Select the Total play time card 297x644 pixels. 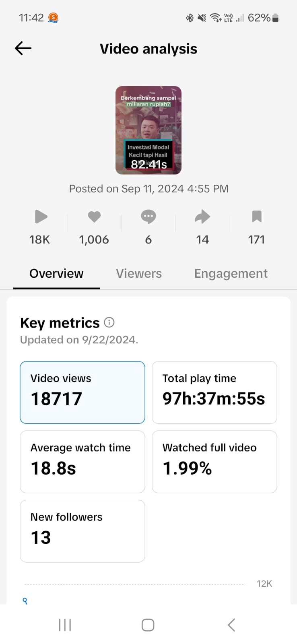214,392
